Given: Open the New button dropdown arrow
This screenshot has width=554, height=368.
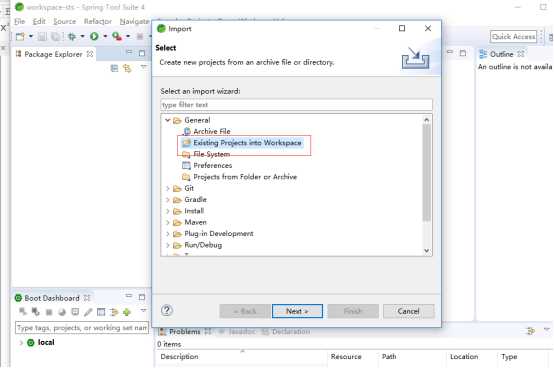Looking at the screenshot, I should [31, 36].
